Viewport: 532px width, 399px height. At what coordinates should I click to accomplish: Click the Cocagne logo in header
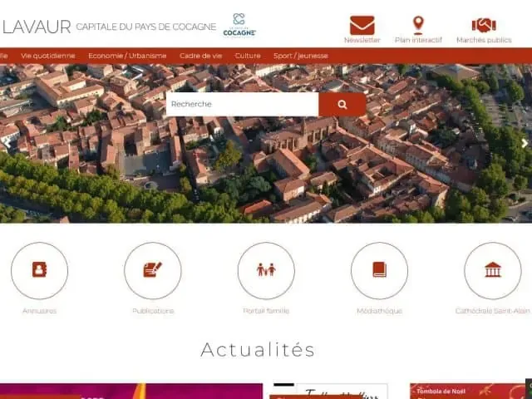click(x=239, y=25)
